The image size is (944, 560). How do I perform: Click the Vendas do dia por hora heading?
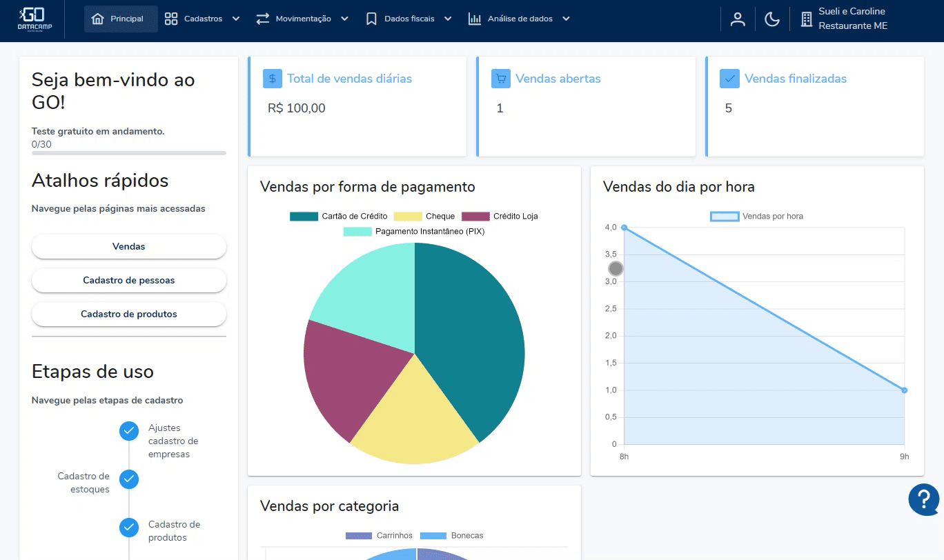pos(679,187)
